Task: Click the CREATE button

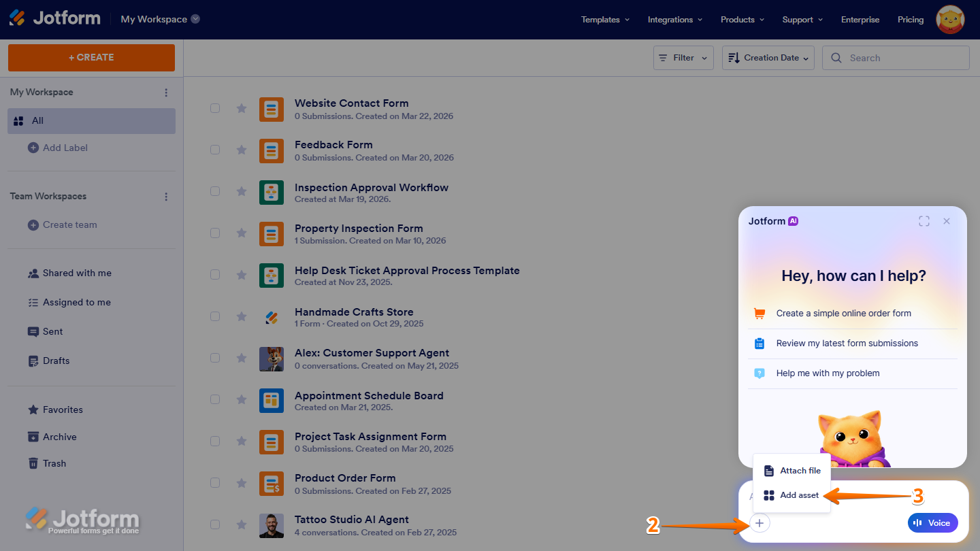Action: click(91, 58)
